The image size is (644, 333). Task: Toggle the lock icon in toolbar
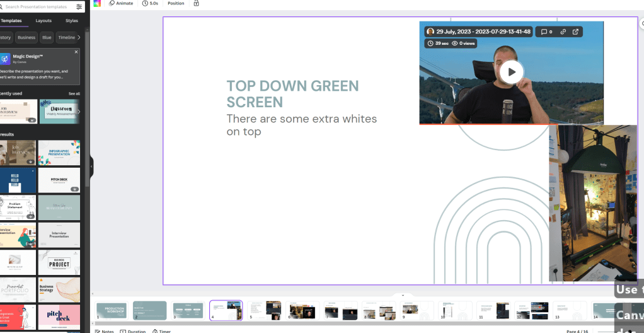[x=197, y=3]
